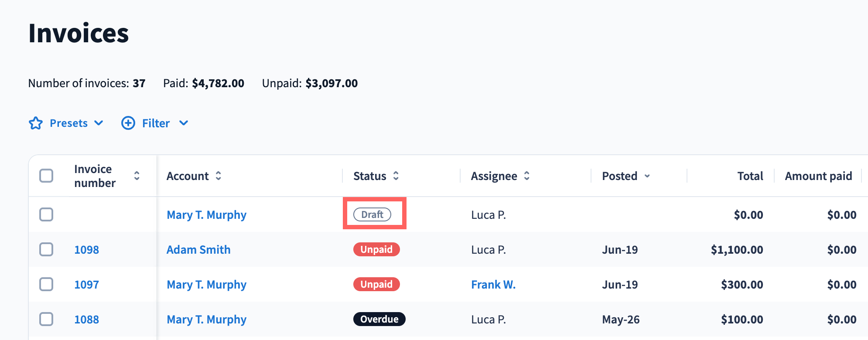This screenshot has height=340, width=868.
Task: Click the Overdue status badge
Action: (379, 319)
